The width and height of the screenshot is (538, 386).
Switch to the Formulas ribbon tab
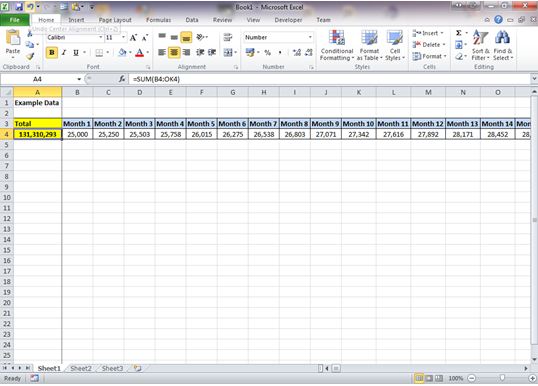[159, 20]
